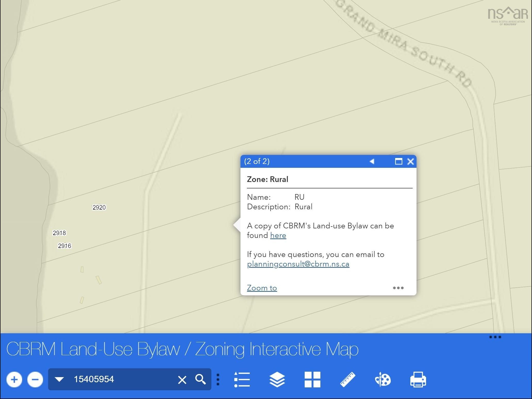
Task: Open the Land-use Bylaw 'here' link
Action: (278, 235)
